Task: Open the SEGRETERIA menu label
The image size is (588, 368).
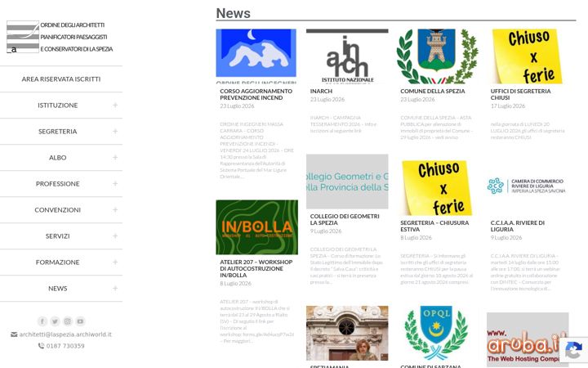Action: 58,132
